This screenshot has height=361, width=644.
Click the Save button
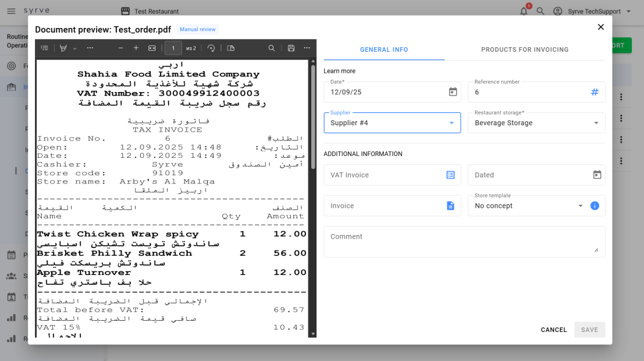[589, 330]
